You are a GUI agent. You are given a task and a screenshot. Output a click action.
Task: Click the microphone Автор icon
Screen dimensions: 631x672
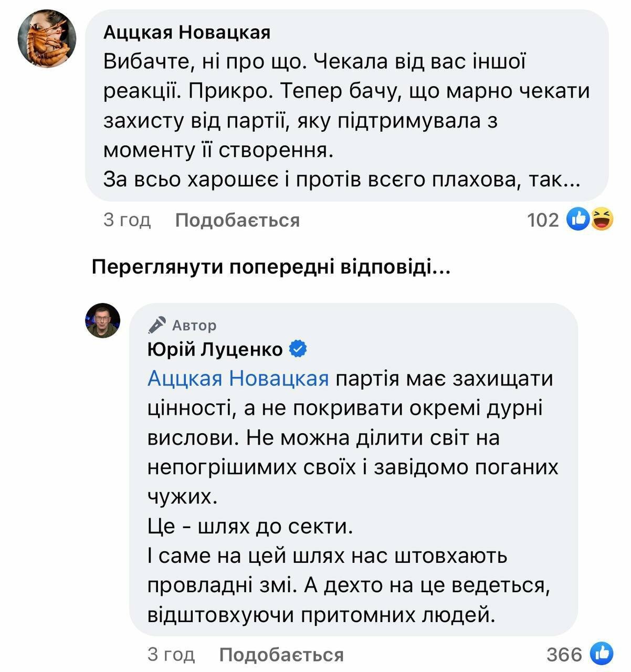pyautogui.click(x=157, y=325)
